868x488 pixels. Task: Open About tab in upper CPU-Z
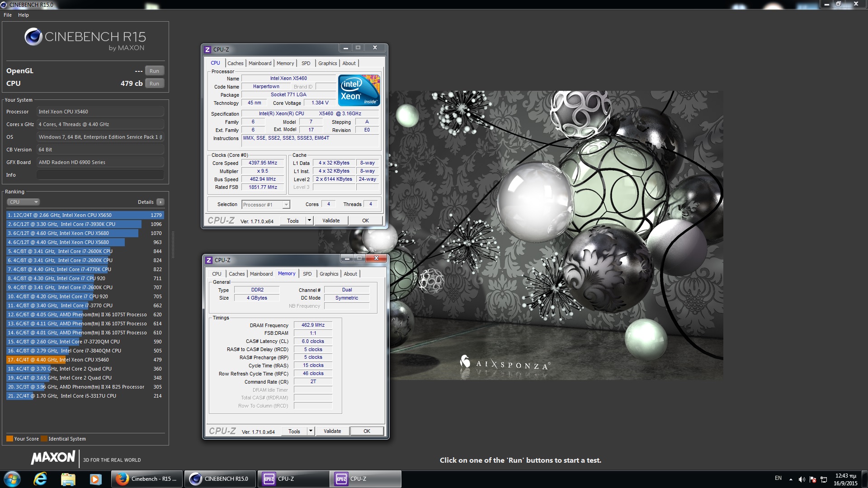click(x=349, y=63)
